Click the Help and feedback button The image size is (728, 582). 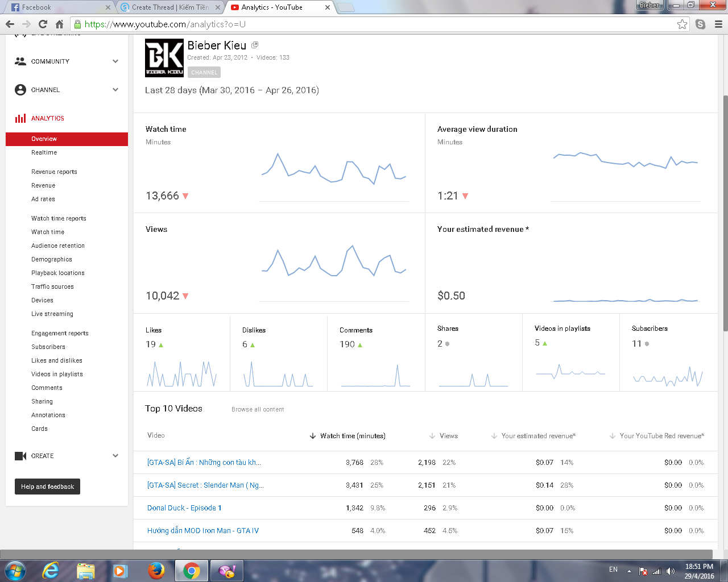47,487
